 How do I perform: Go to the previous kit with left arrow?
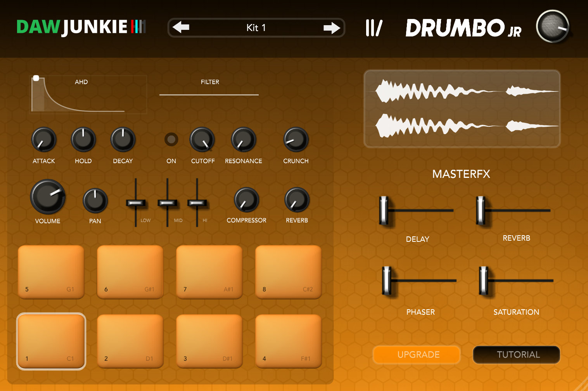(x=181, y=28)
